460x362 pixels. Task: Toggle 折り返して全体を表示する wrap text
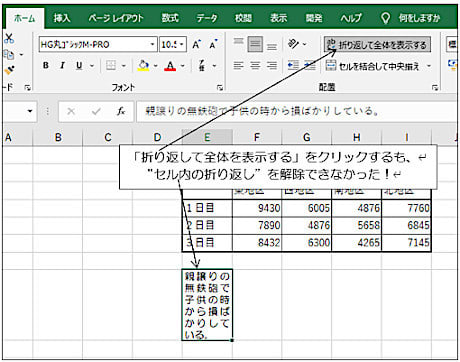point(377,45)
